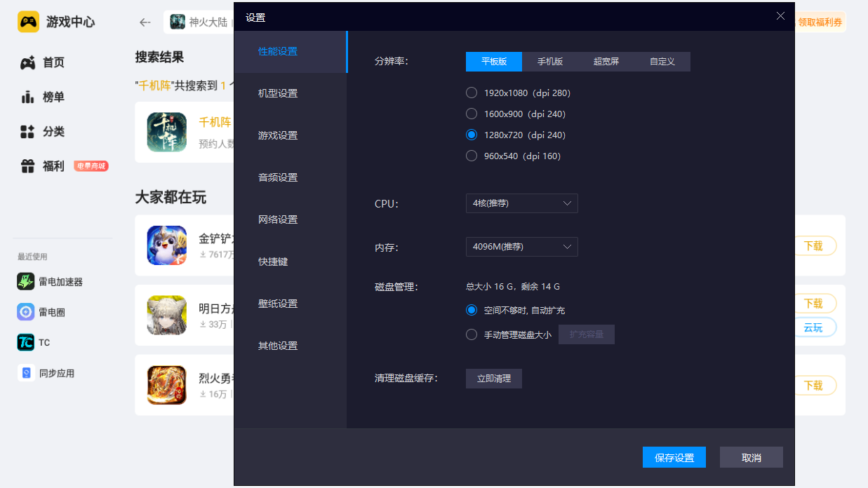
Task: Open 分类 categories page
Action: point(44,131)
